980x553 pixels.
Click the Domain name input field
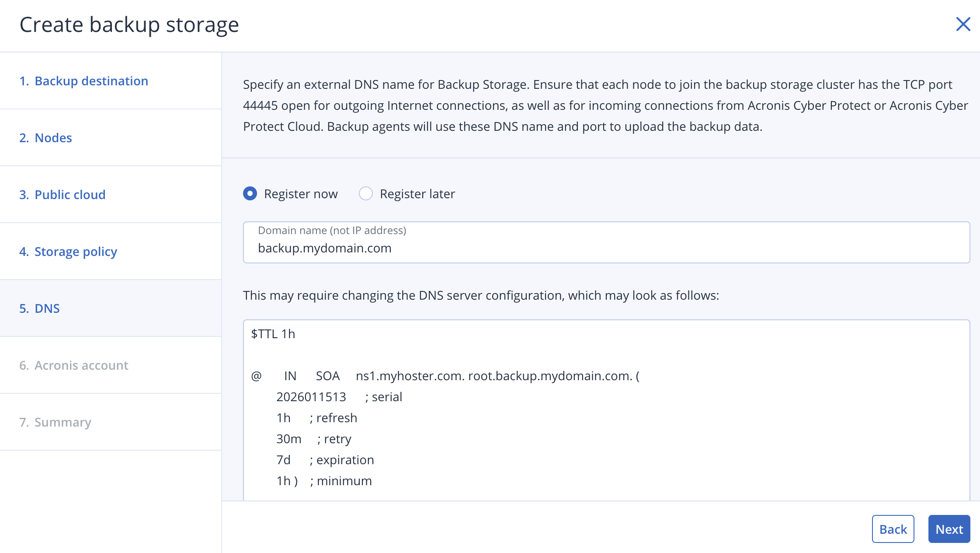coord(606,248)
